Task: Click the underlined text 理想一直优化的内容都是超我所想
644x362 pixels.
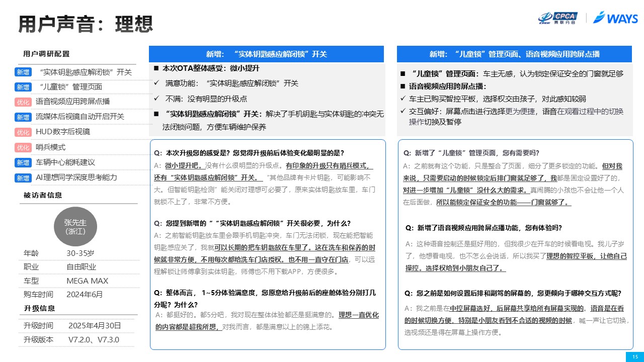Action: click(267, 321)
